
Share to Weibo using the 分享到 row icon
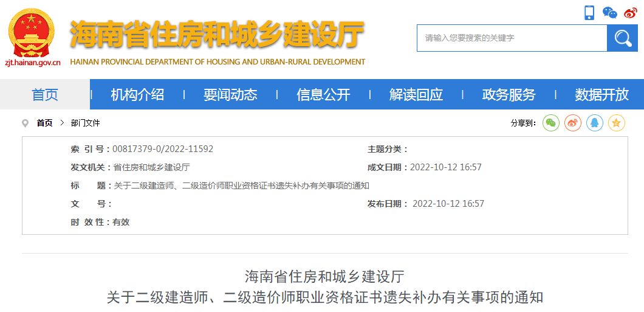(573, 123)
